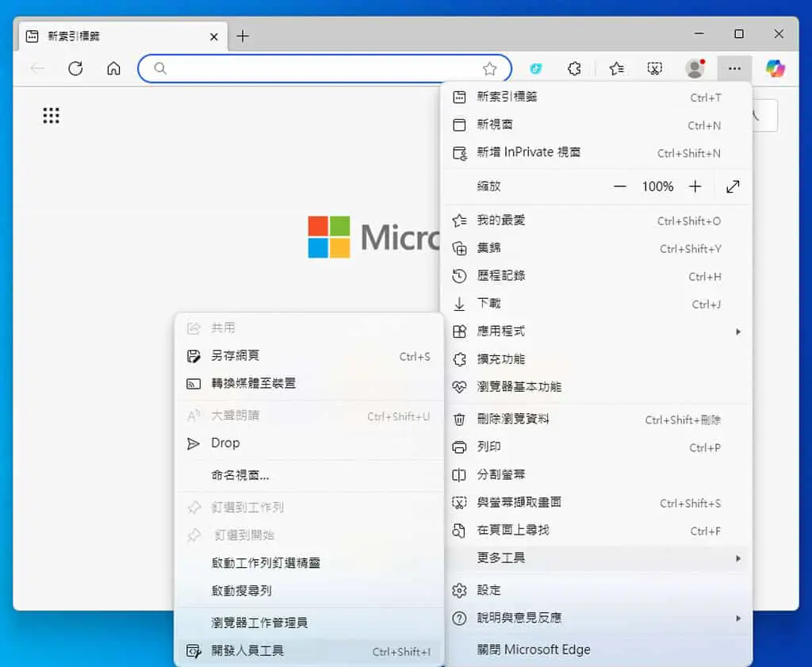Choose 列印 print entry

coord(596,447)
